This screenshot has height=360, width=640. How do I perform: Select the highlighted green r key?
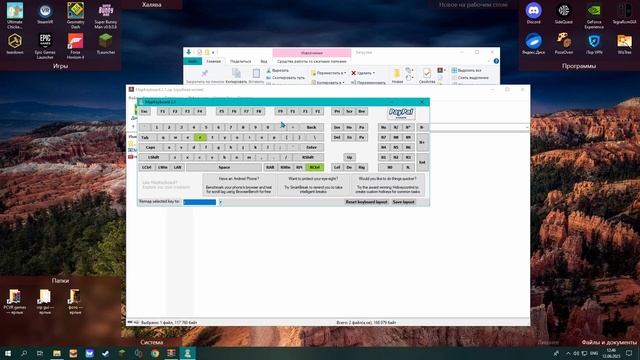click(x=200, y=138)
